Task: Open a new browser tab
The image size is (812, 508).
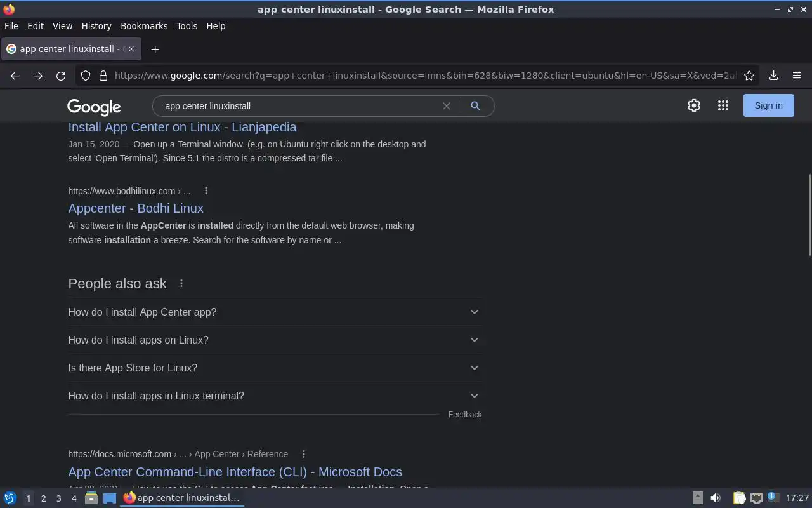Action: pos(155,49)
